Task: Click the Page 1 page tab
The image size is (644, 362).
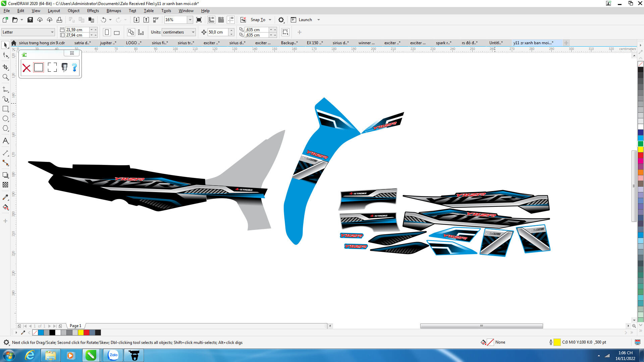Action: point(75,326)
